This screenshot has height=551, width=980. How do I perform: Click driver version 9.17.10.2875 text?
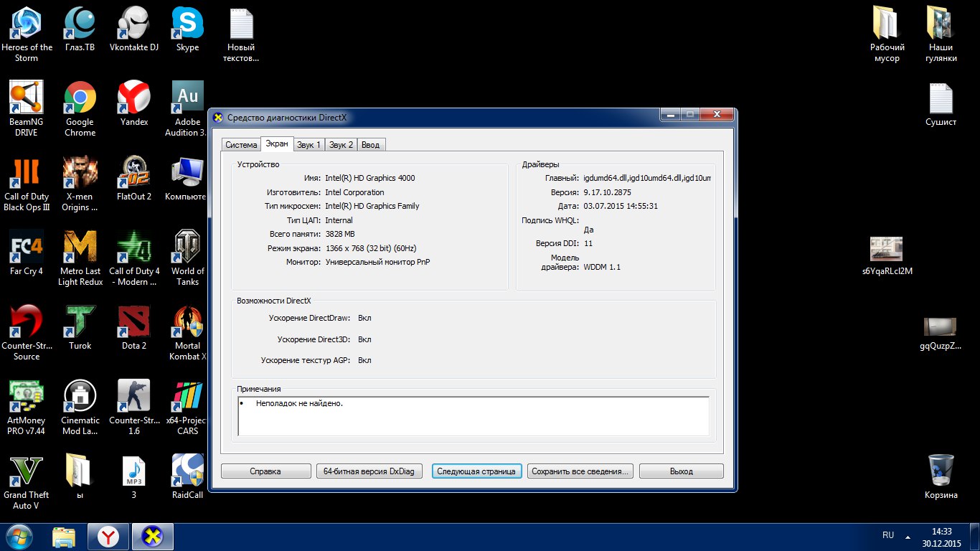[x=607, y=192]
